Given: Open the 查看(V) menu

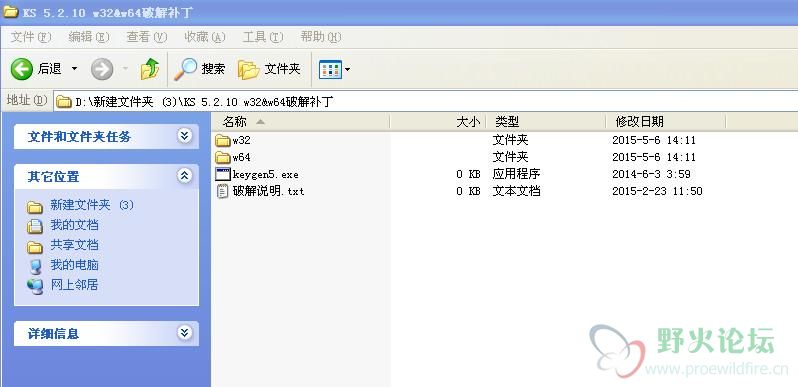Looking at the screenshot, I should click(147, 37).
